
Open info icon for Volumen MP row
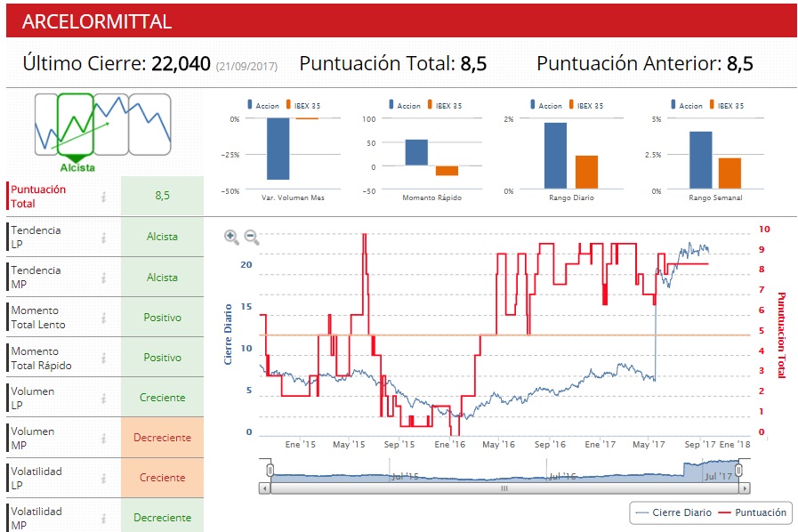pos(104,438)
